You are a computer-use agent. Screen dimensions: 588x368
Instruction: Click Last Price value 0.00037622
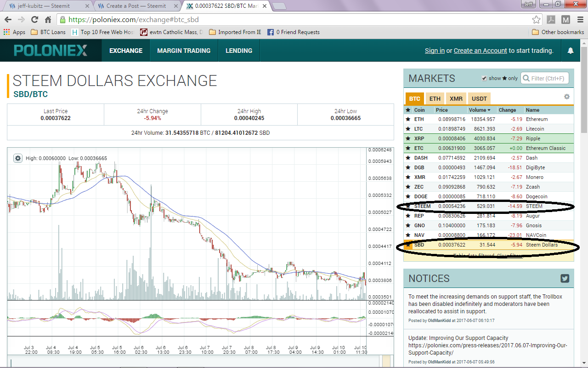(56, 118)
